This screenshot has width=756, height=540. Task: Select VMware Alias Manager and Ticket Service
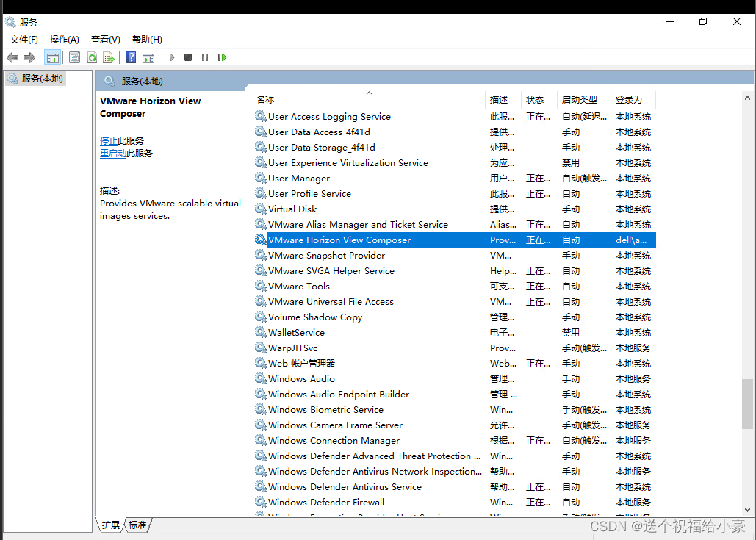456,224
